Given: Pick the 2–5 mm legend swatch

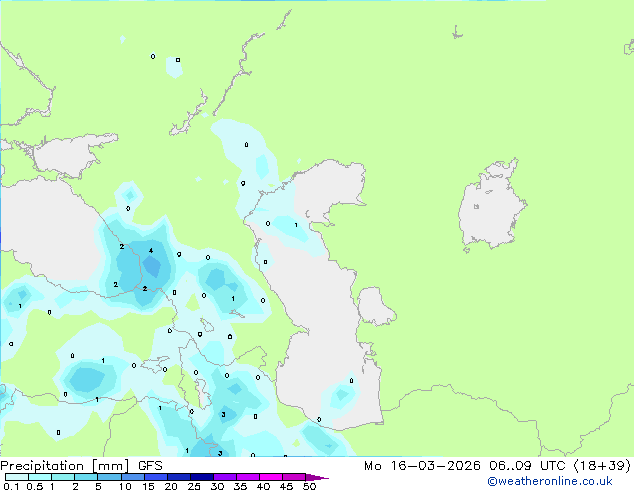Looking at the screenshot, I should point(86,477).
